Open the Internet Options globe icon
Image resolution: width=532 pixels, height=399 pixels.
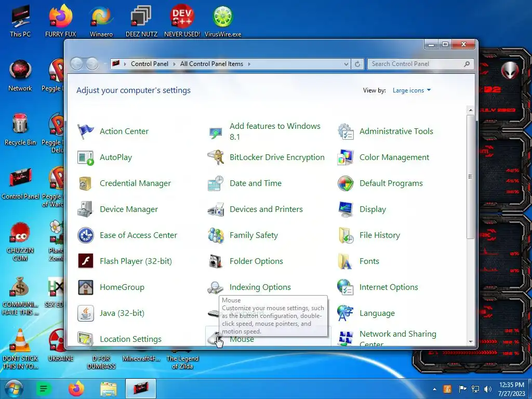pyautogui.click(x=345, y=287)
